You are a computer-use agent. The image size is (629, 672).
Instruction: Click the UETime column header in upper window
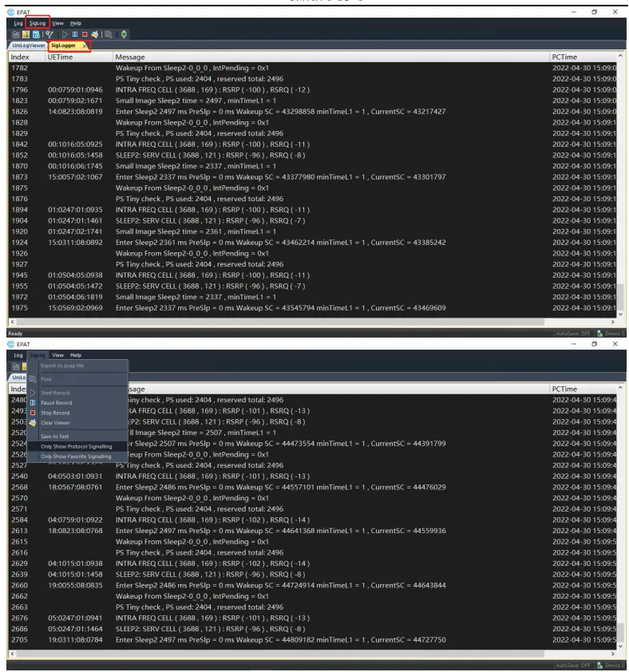pyautogui.click(x=79, y=57)
